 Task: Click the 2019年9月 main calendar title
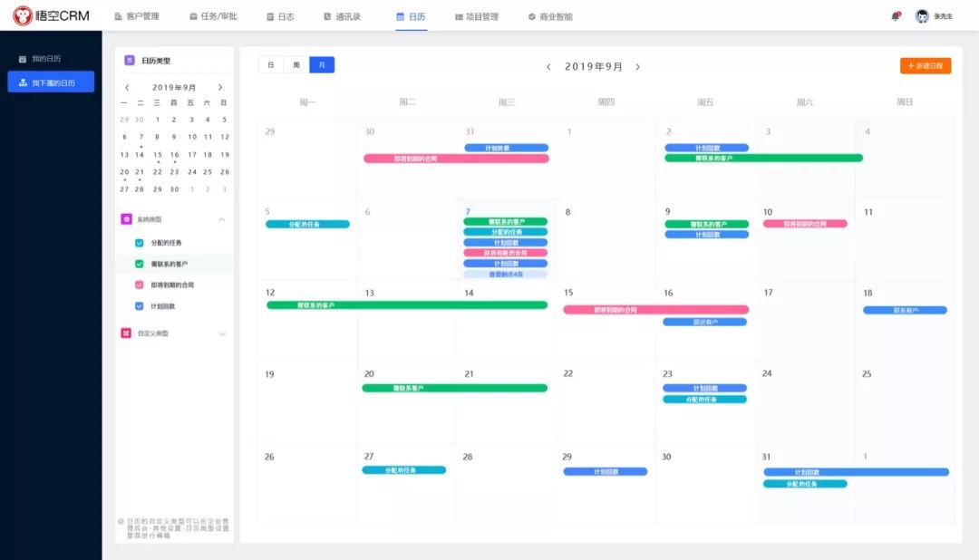pyautogui.click(x=593, y=67)
